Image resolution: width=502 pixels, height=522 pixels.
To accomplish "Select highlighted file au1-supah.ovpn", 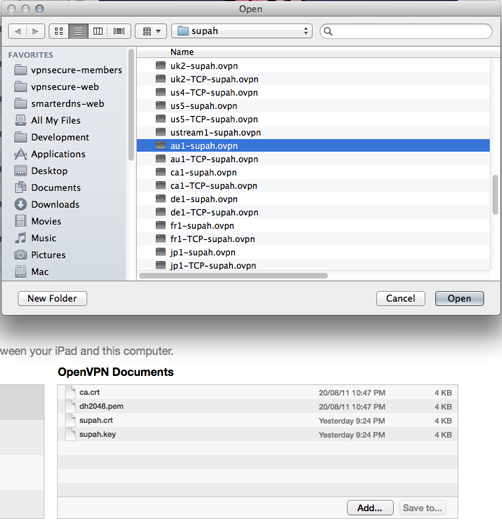I will click(x=313, y=146).
